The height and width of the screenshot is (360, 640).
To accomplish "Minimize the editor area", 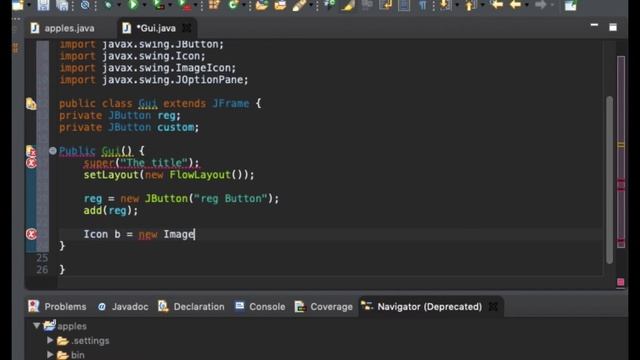I will tap(594, 26).
